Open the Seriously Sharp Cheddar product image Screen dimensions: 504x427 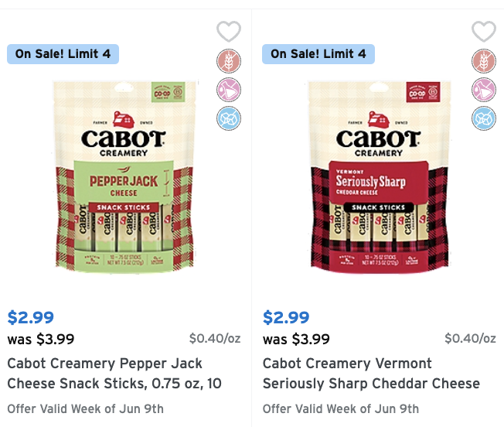(x=380, y=177)
